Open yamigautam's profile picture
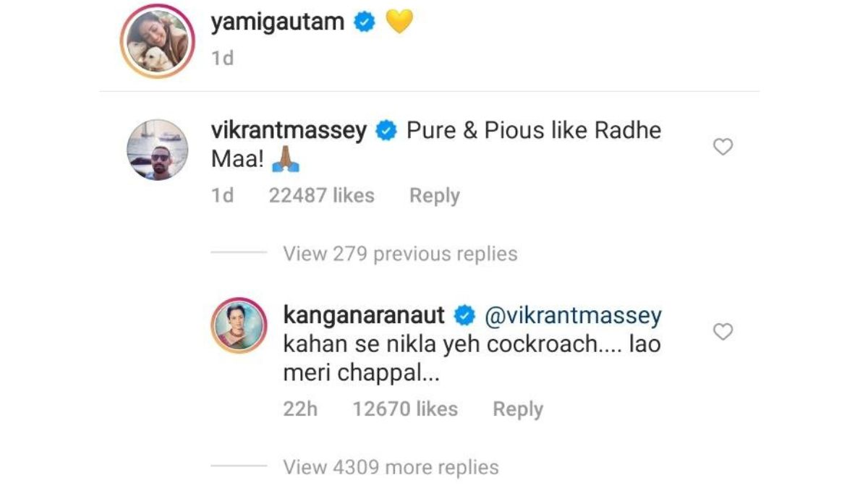This screenshot has width=868, height=488. point(158,40)
